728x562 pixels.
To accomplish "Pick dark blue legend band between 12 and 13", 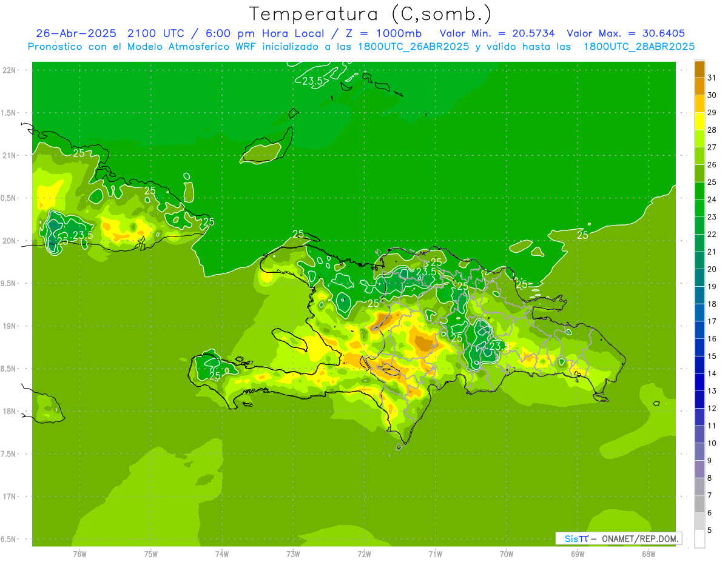I will coord(699,400).
